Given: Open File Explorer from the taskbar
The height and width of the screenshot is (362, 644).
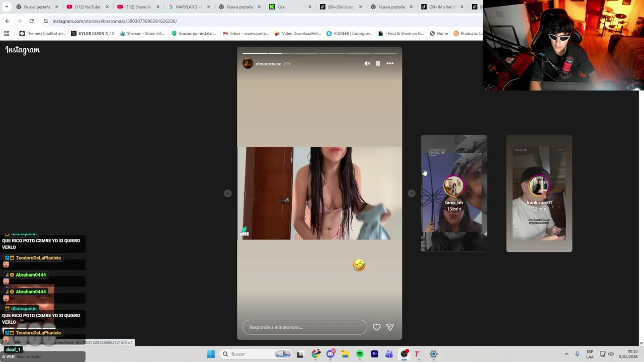Looking at the screenshot, I should pos(345,354).
